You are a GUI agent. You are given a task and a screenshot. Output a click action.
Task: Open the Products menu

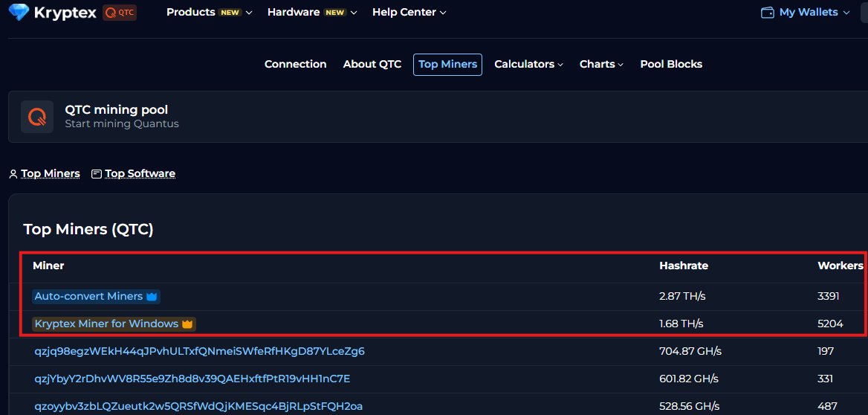191,12
